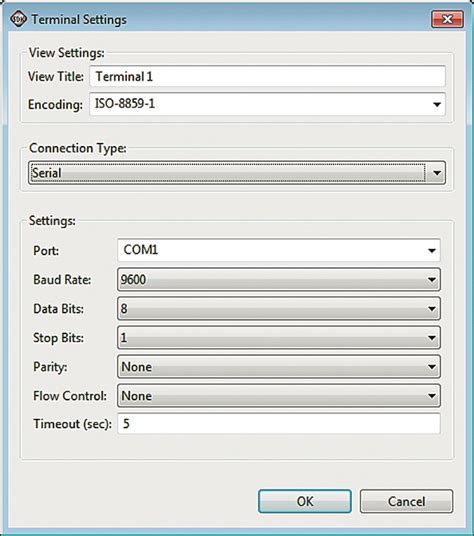This screenshot has height=536, width=474.
Task: Click the Baud Rate dropdown arrow
Action: coord(432,280)
